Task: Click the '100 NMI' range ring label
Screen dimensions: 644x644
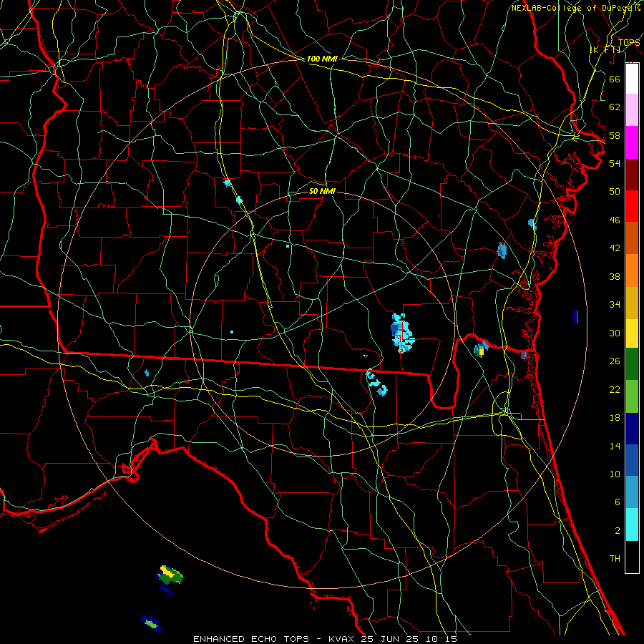Action: [322, 59]
